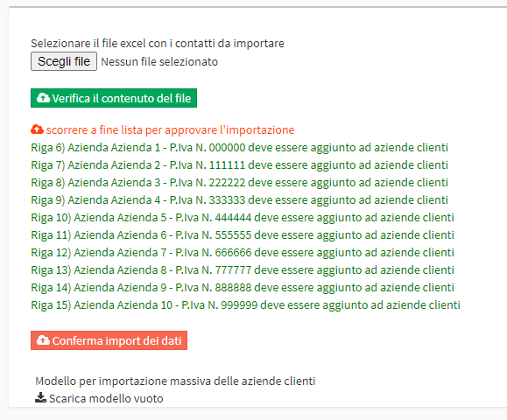
Task: Select the Riga 9 Azienda 4 line
Action: click(239, 200)
